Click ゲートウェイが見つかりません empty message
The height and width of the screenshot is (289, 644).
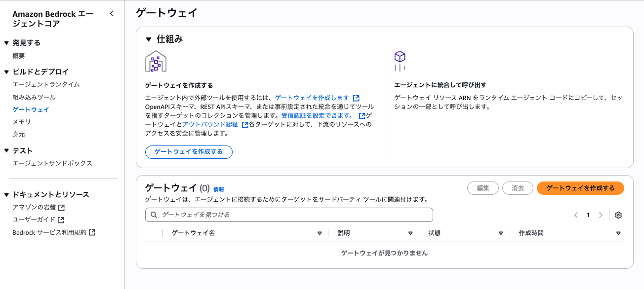[384, 253]
